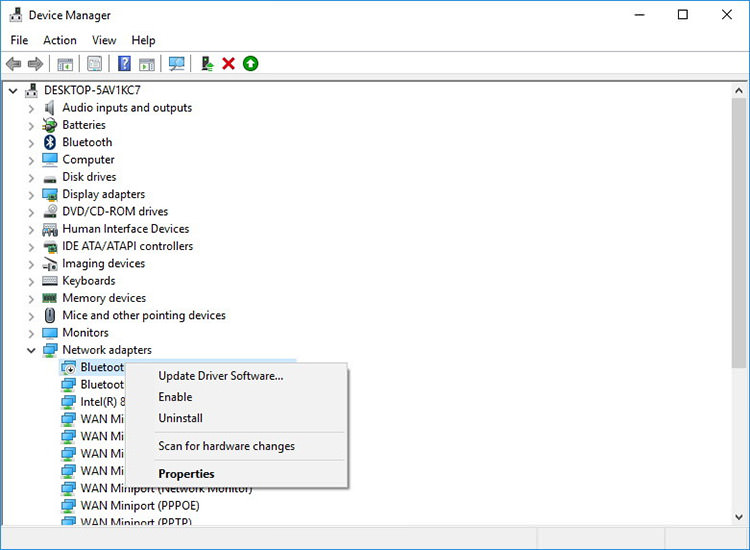Image resolution: width=750 pixels, height=550 pixels.
Task: Select Update Driver Software from context menu
Action: point(220,376)
